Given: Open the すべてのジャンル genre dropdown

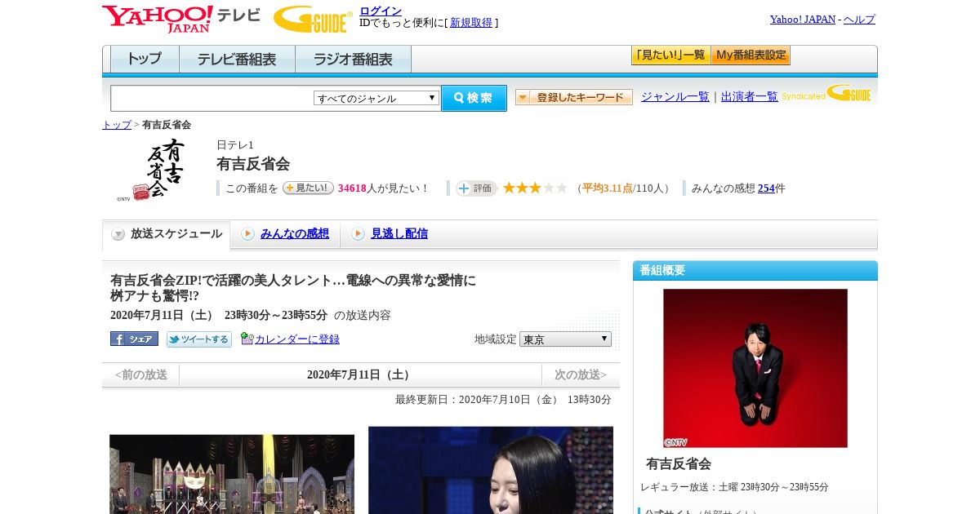Looking at the screenshot, I should pyautogui.click(x=376, y=98).
